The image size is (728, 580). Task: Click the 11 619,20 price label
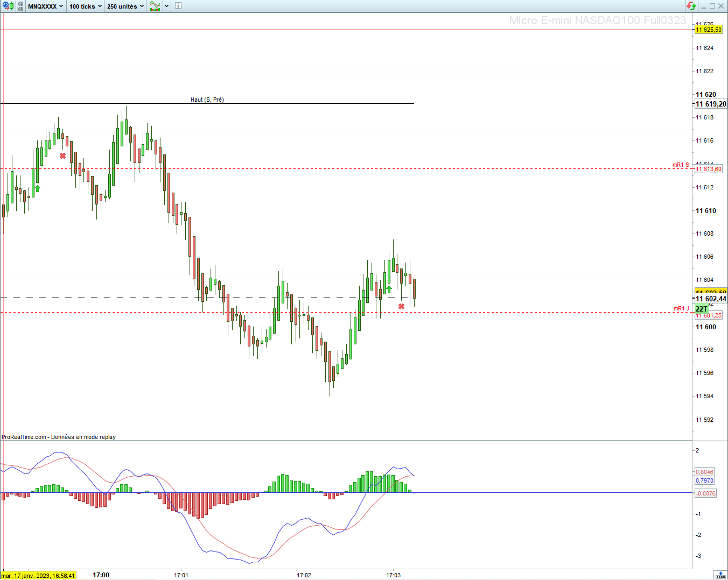click(x=711, y=104)
